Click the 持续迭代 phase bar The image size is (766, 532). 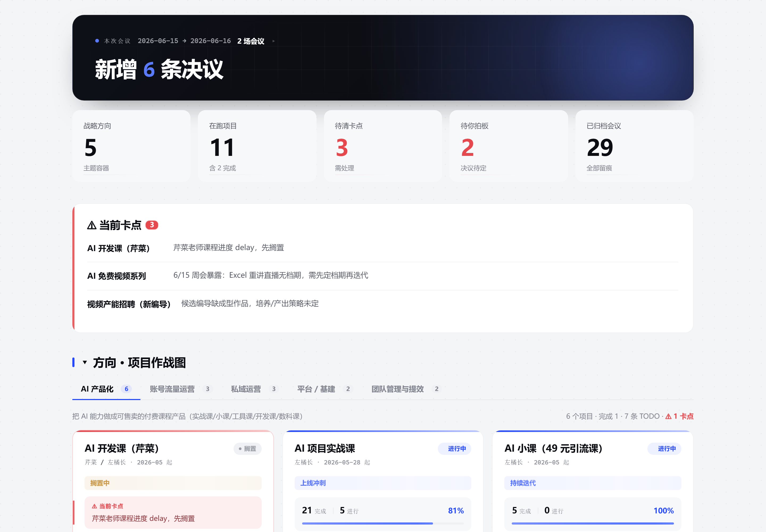point(592,483)
